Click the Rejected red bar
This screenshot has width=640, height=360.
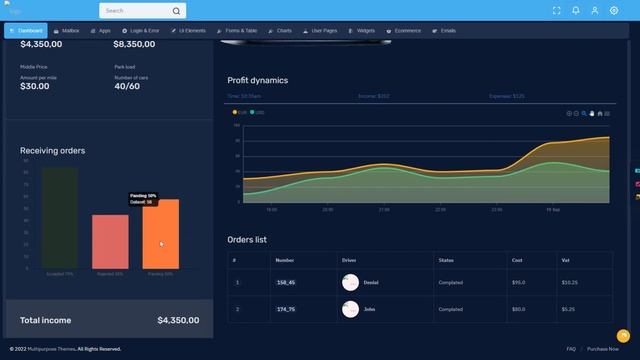(x=110, y=242)
